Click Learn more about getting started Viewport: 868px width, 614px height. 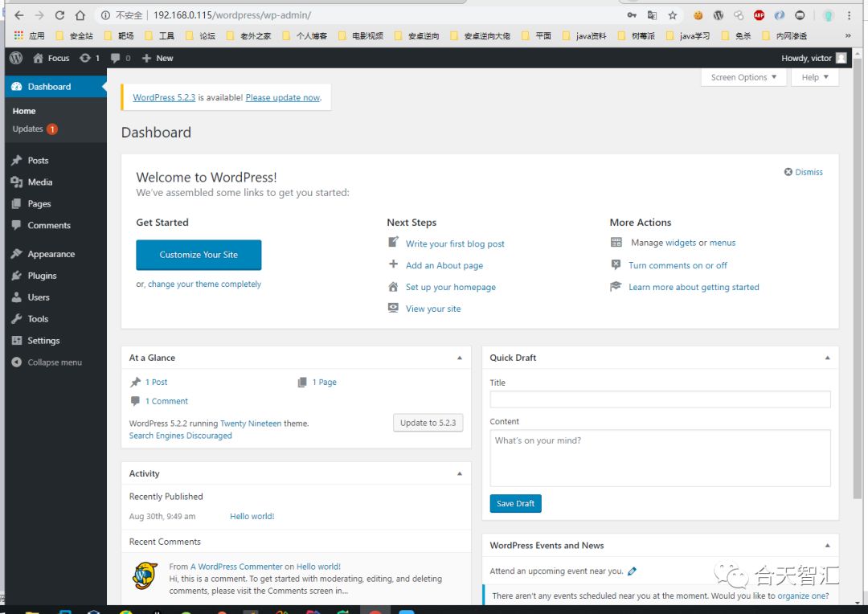694,287
